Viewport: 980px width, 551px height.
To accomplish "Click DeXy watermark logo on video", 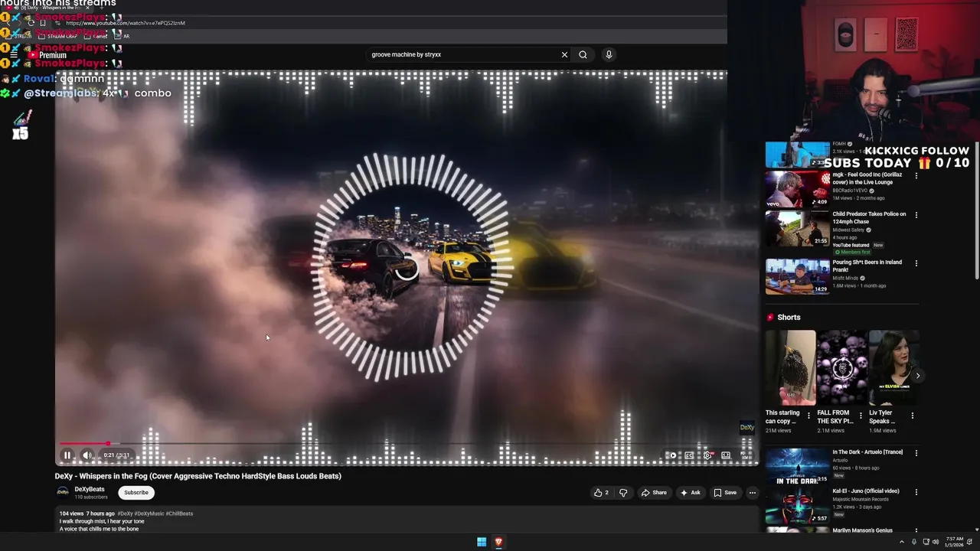I will coord(747,428).
